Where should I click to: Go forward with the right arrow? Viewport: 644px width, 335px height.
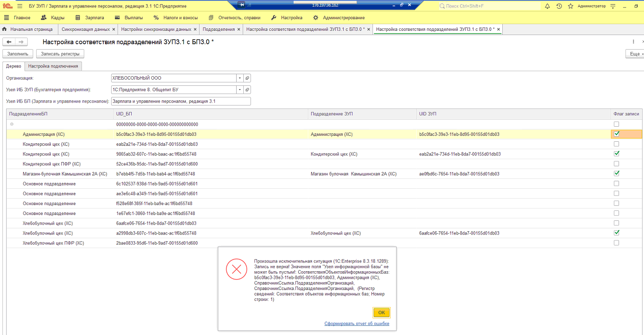pos(21,42)
